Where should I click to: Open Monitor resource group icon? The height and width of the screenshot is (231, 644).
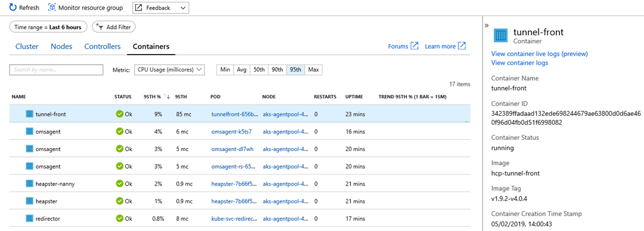52,8
